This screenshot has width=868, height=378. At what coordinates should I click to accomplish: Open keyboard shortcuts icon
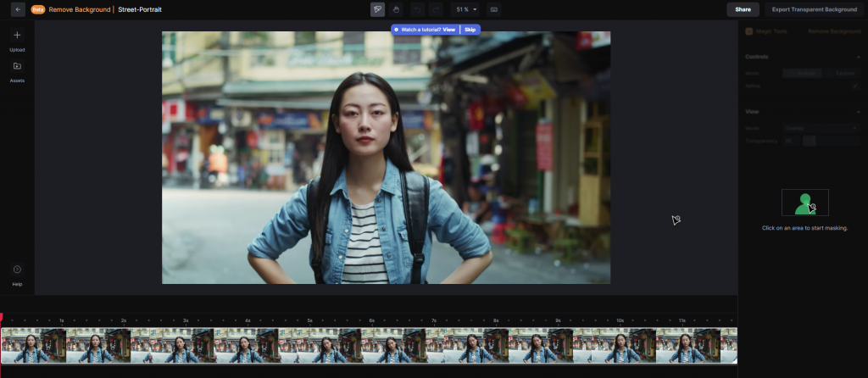pyautogui.click(x=494, y=9)
